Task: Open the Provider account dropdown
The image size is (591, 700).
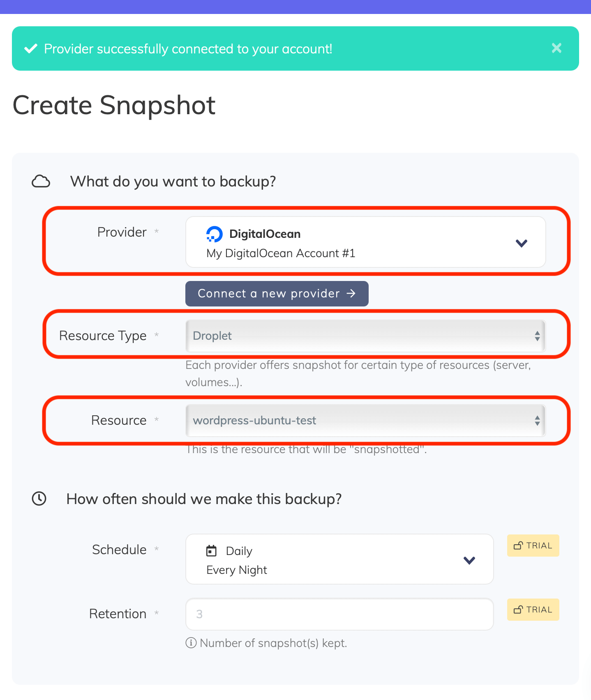Action: pyautogui.click(x=521, y=242)
